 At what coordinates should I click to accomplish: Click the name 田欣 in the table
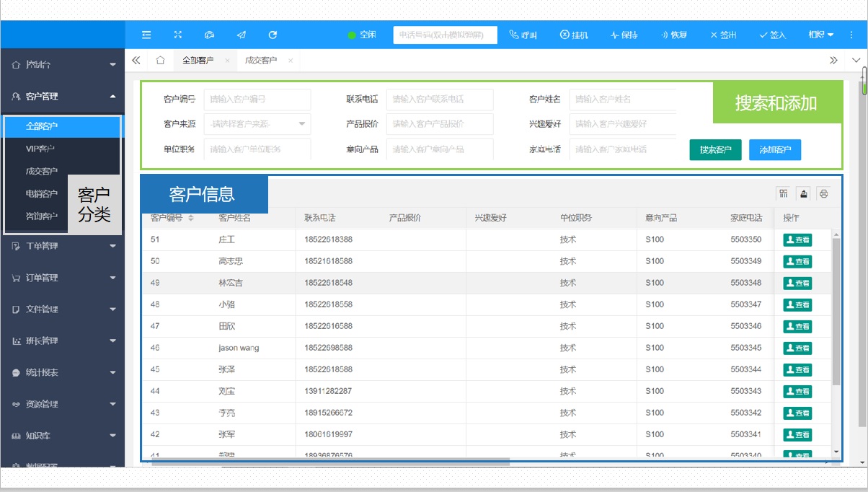[226, 326]
